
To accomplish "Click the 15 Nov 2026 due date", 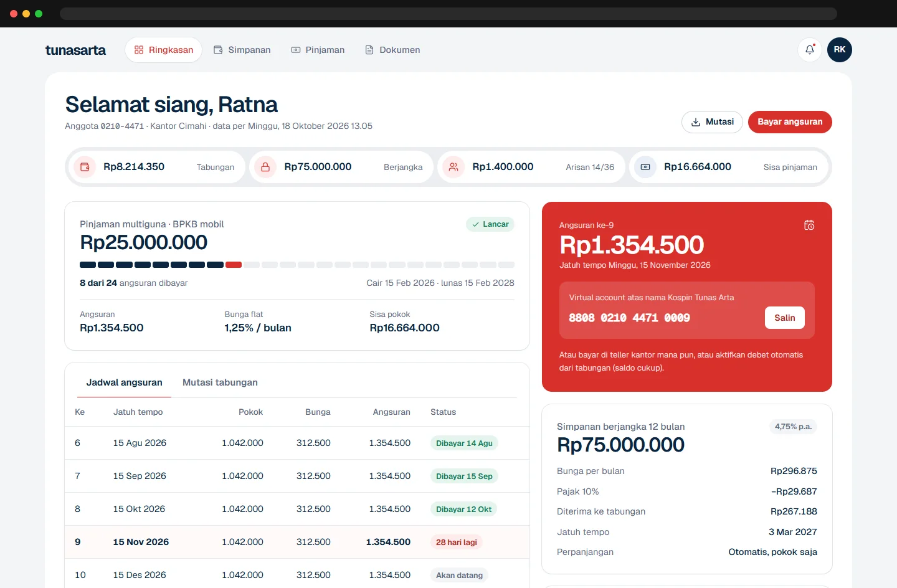I will 141,542.
